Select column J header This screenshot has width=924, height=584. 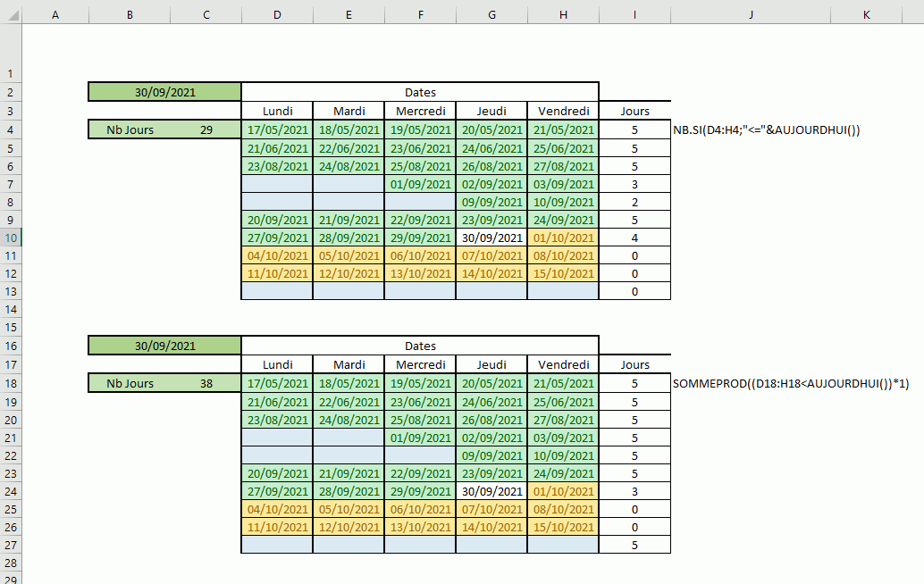pyautogui.click(x=751, y=14)
